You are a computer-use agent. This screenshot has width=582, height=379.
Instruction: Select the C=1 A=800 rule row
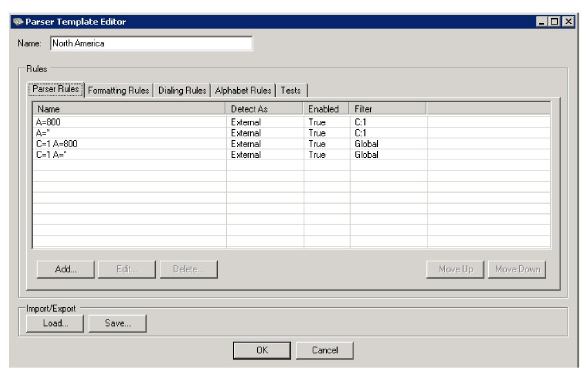tap(291, 144)
